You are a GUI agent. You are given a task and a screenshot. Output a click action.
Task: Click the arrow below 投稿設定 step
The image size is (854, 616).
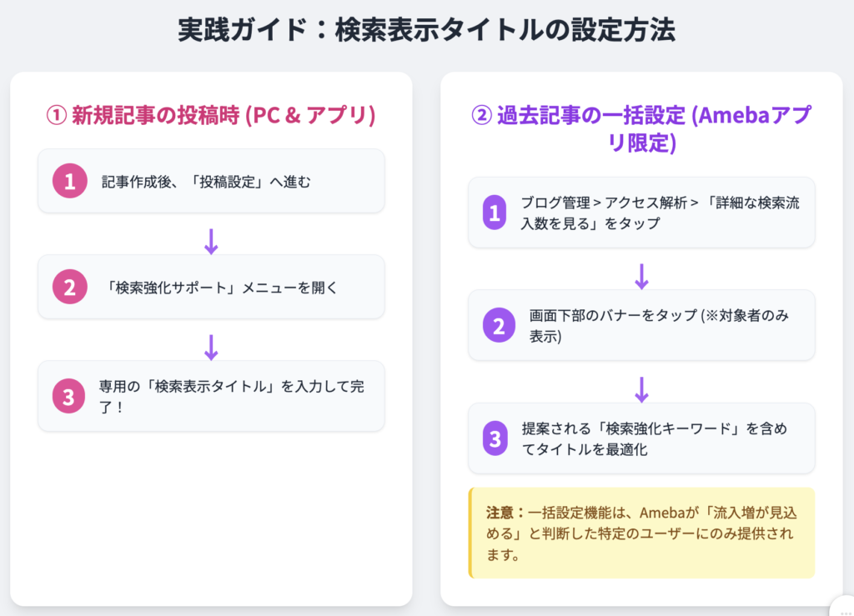pos(211,242)
